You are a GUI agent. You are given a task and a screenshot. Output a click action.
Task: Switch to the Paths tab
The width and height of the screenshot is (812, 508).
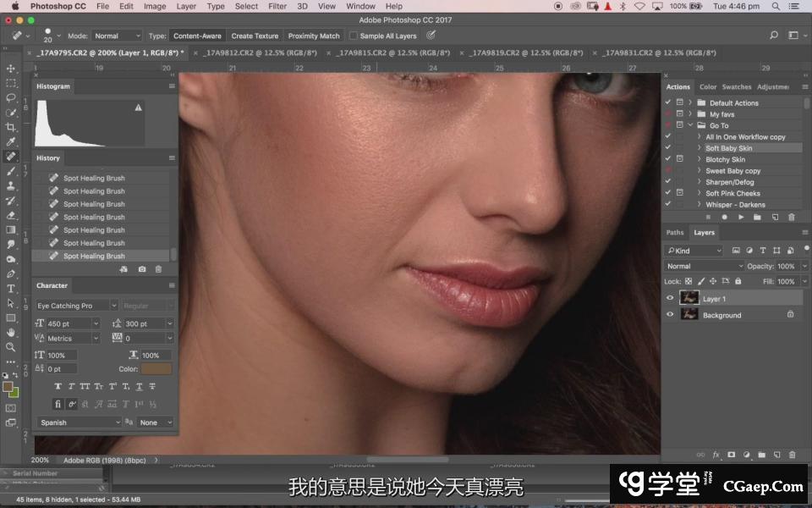[675, 233]
